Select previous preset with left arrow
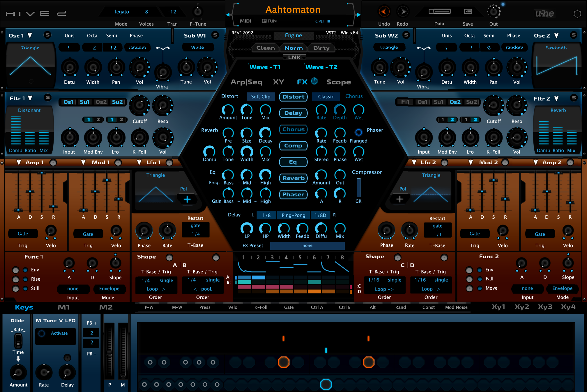This screenshot has width=587, height=392. pos(228,15)
